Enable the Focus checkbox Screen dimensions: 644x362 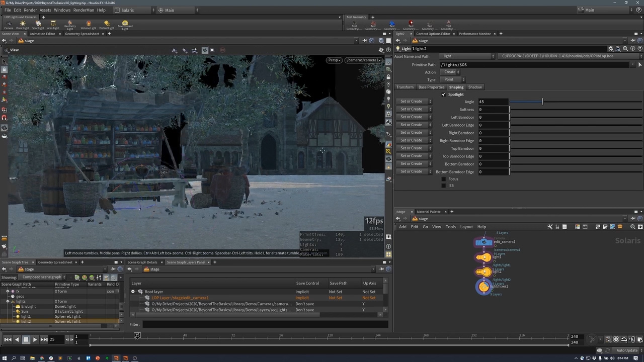[x=443, y=179]
